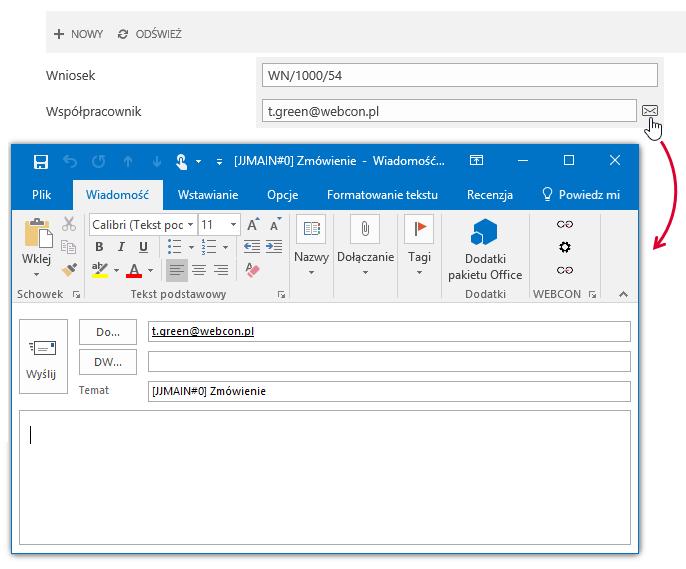The image size is (686, 569).
Task: Switch to the Wstawianie ribbon tab
Action: (x=208, y=195)
